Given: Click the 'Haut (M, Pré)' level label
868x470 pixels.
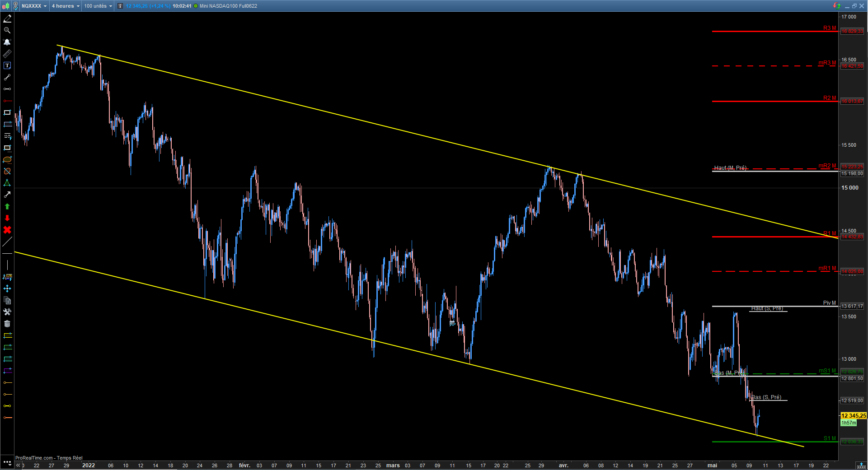Looking at the screenshot, I should (x=730, y=168).
